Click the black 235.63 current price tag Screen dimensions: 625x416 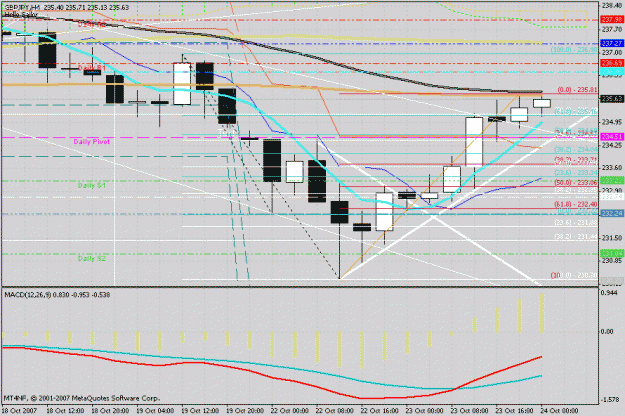pyautogui.click(x=612, y=98)
